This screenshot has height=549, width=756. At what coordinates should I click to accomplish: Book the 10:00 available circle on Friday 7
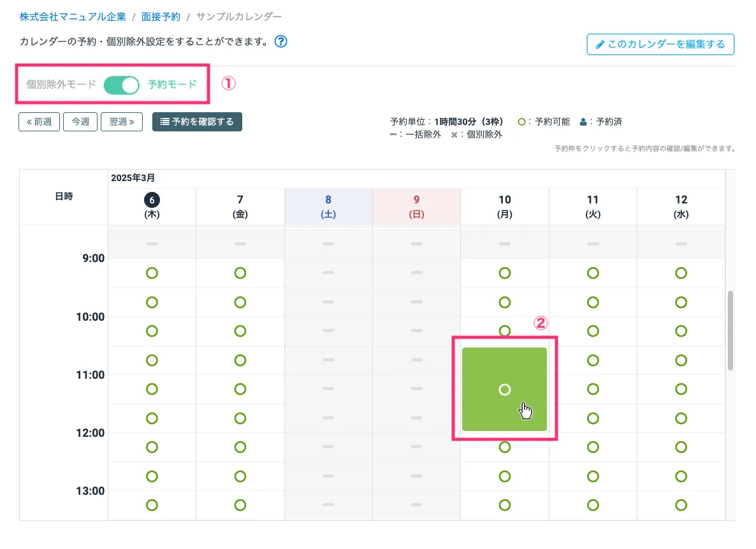pos(240,331)
